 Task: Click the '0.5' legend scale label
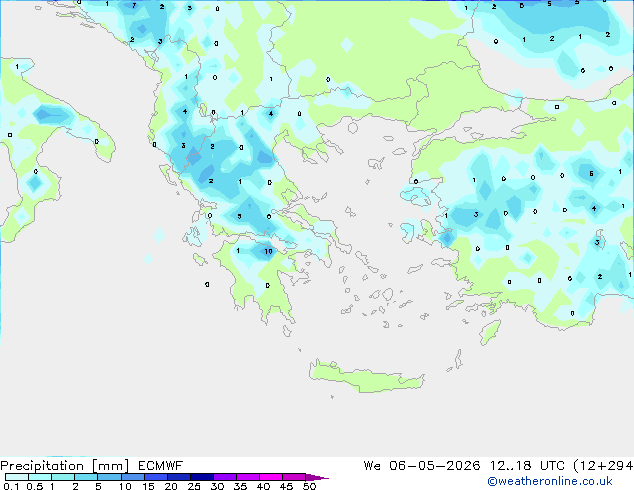(x=34, y=486)
